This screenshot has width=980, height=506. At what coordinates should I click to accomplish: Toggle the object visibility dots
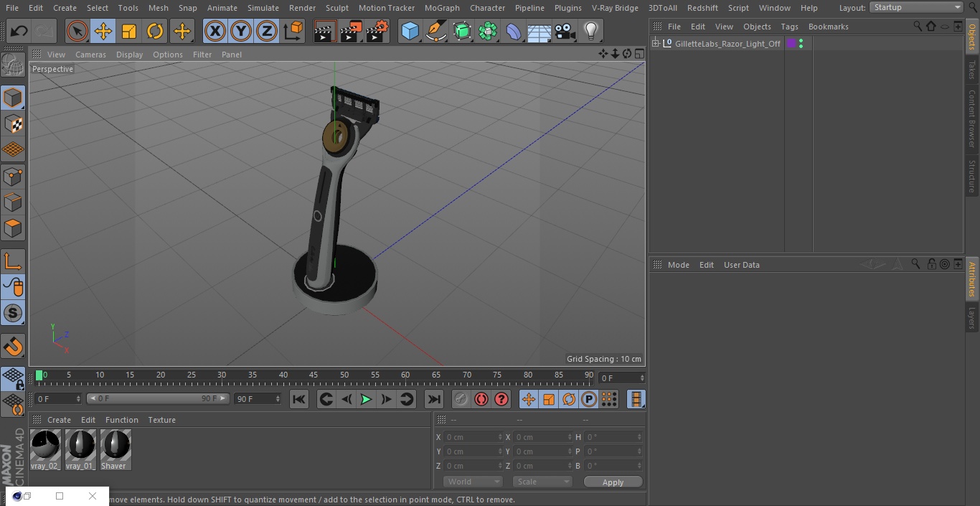[801, 44]
